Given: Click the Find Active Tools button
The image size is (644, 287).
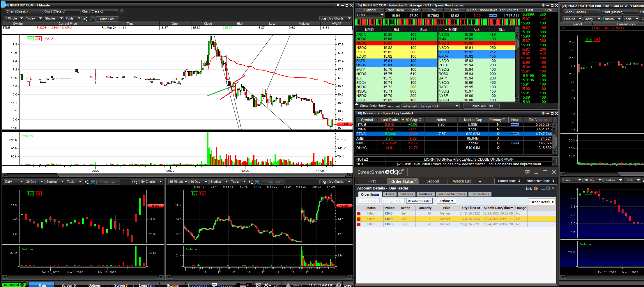Looking at the screenshot, I should pyautogui.click(x=540, y=181).
